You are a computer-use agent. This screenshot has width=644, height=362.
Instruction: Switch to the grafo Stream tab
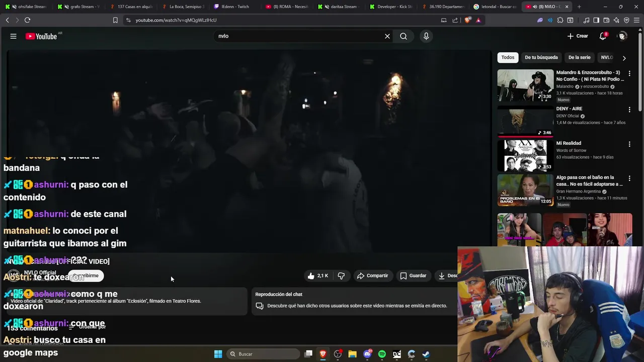[x=79, y=7]
